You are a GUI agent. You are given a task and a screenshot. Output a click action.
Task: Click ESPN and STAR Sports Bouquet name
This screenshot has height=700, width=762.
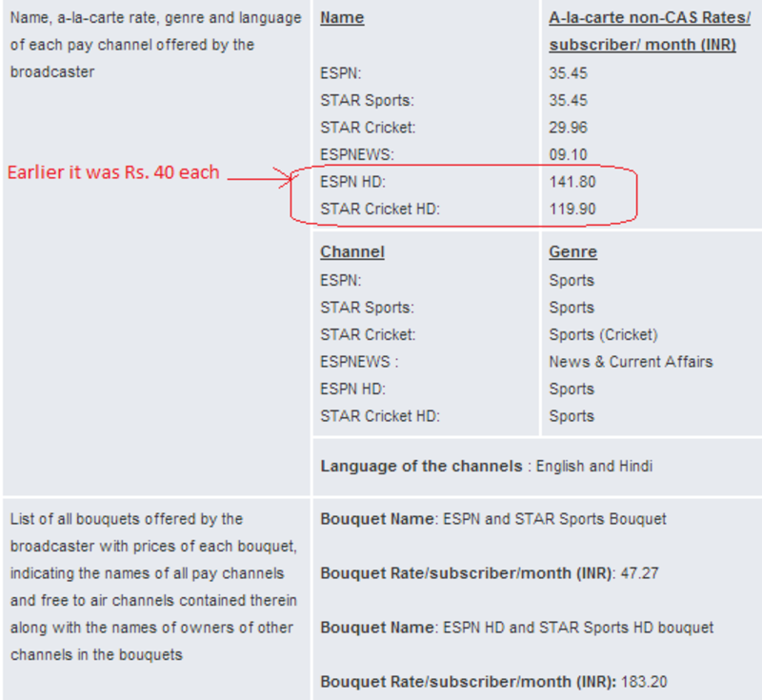(554, 519)
